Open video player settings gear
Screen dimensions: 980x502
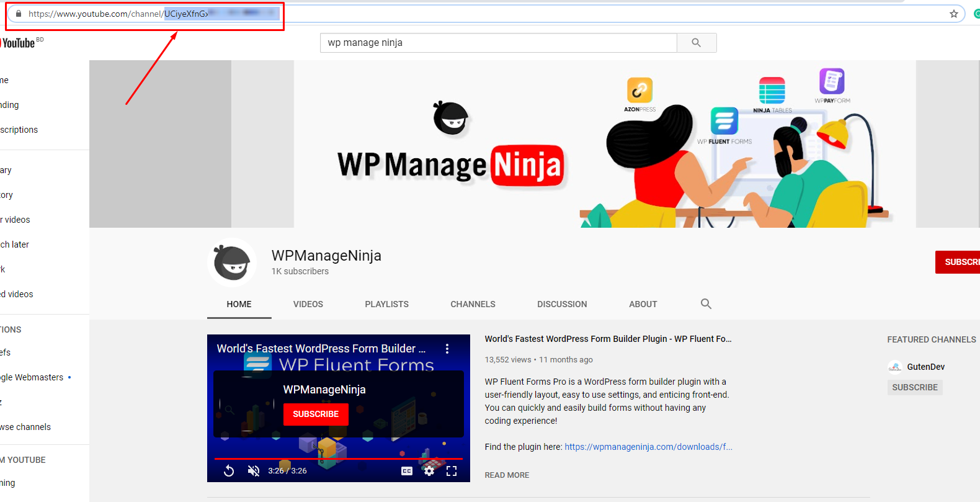[429, 471]
